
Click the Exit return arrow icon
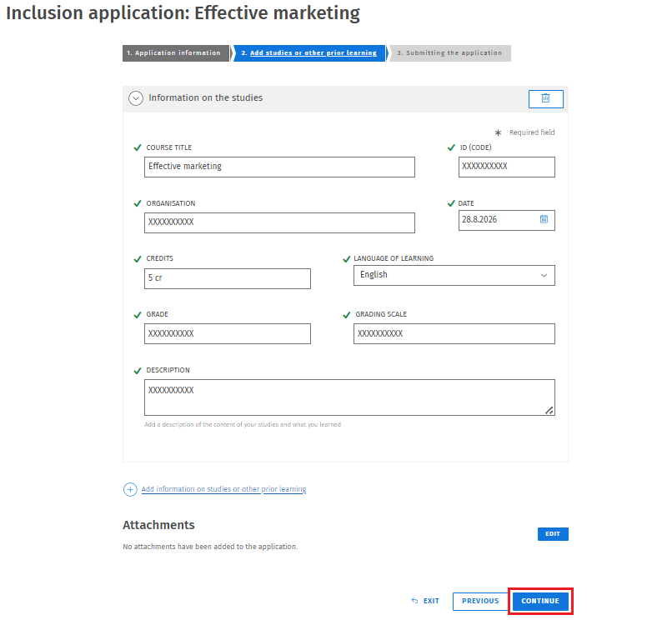point(414,601)
